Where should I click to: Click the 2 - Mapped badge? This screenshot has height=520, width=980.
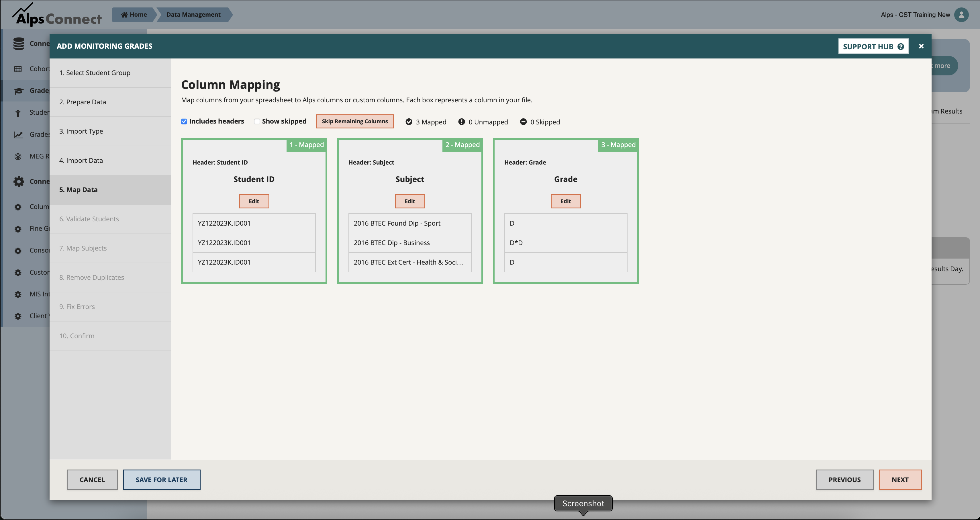click(x=462, y=145)
